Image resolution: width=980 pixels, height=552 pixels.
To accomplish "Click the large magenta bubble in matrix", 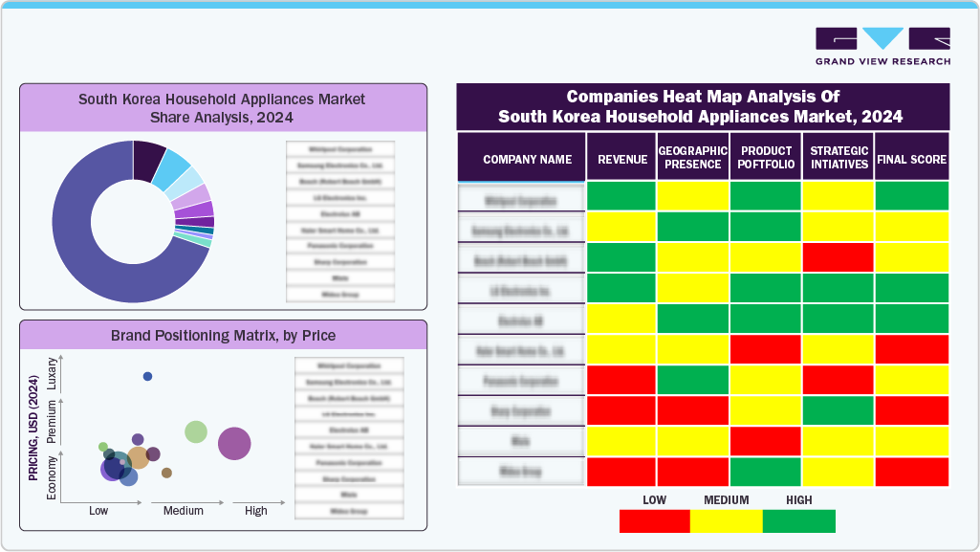I will (x=233, y=443).
